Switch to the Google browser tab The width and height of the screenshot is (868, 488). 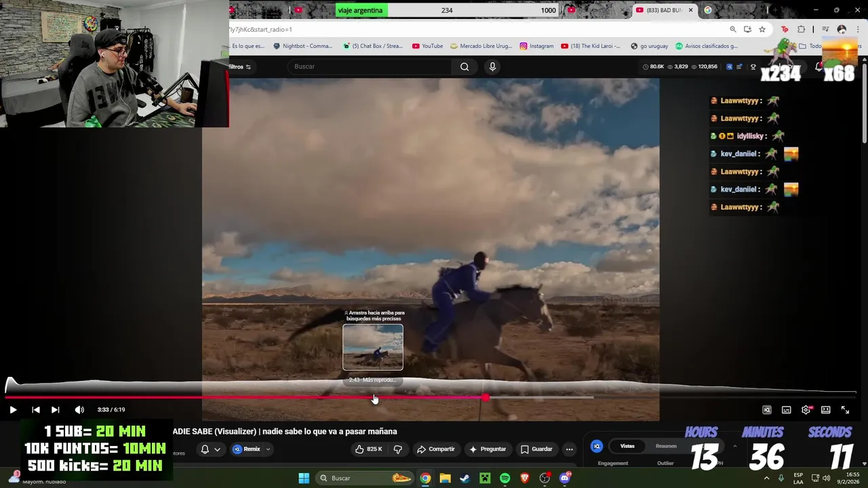pyautogui.click(x=708, y=10)
